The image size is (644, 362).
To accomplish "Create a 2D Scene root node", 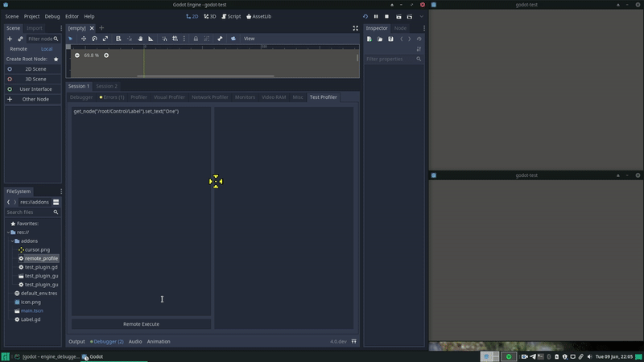I will 33,69.
